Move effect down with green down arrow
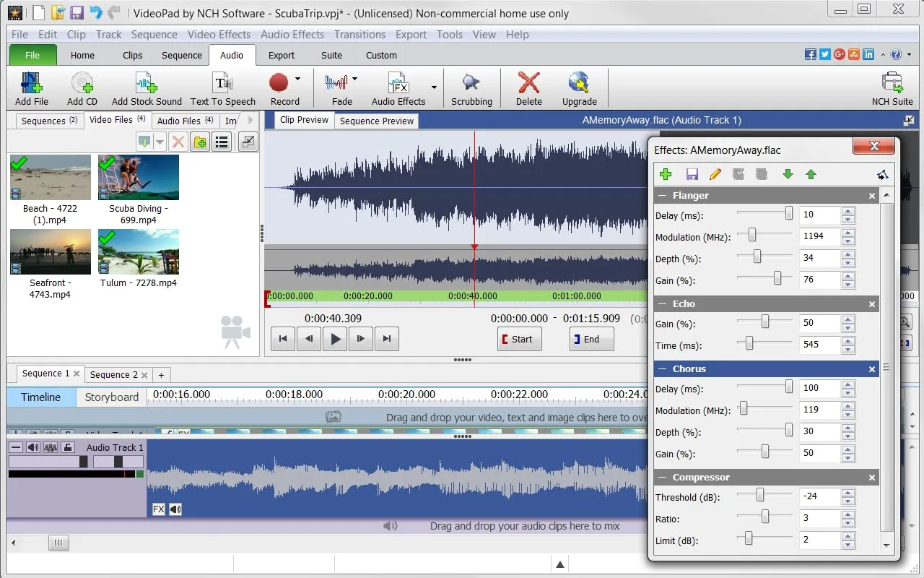This screenshot has height=578, width=924. (x=788, y=174)
